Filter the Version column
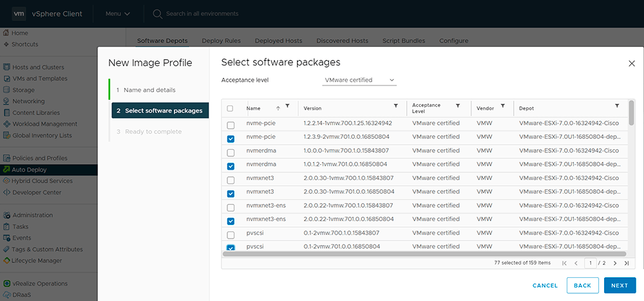Viewport: 644px width, 301px height. 395,106
